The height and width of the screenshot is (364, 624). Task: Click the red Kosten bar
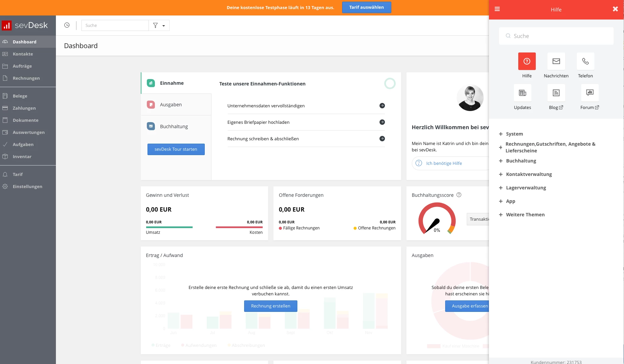point(239,227)
